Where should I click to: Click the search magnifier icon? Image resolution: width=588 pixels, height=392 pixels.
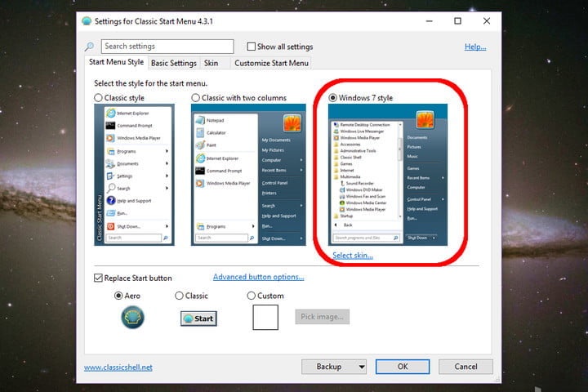tap(89, 47)
